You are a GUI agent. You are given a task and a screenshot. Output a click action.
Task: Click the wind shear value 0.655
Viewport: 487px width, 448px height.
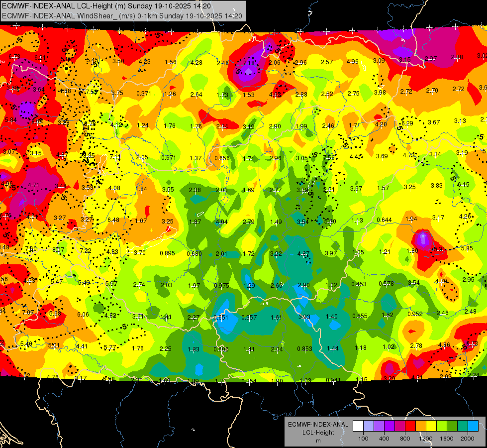(x=360, y=316)
